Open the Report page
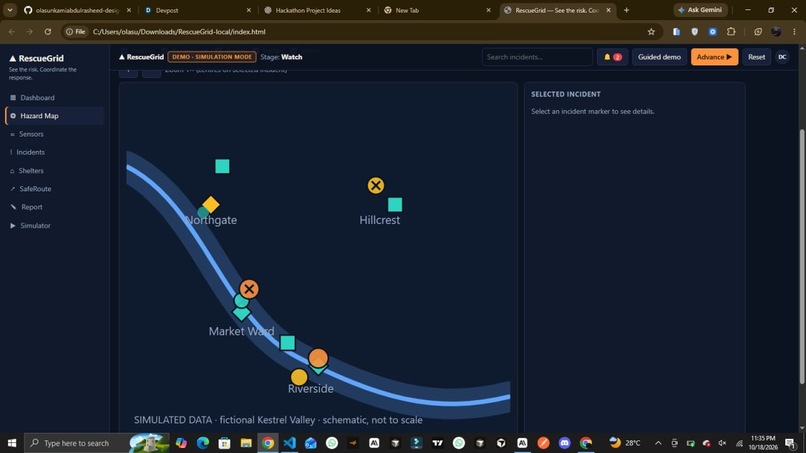 pyautogui.click(x=31, y=207)
